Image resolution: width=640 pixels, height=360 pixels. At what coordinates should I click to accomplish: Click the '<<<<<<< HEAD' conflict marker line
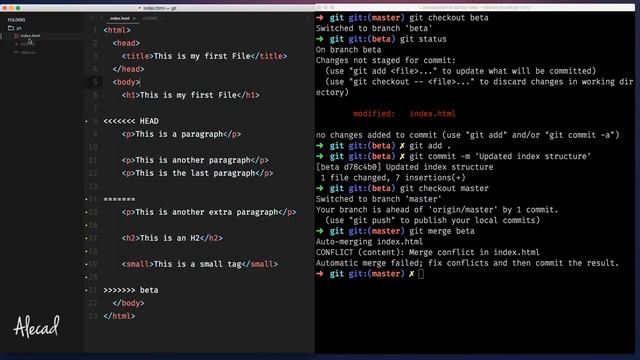coord(131,121)
